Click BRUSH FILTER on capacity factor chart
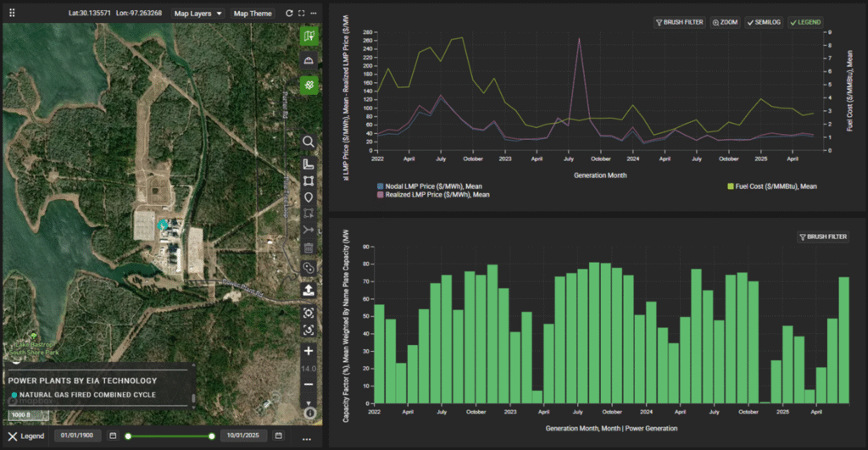The width and height of the screenshot is (868, 450). coord(822,237)
